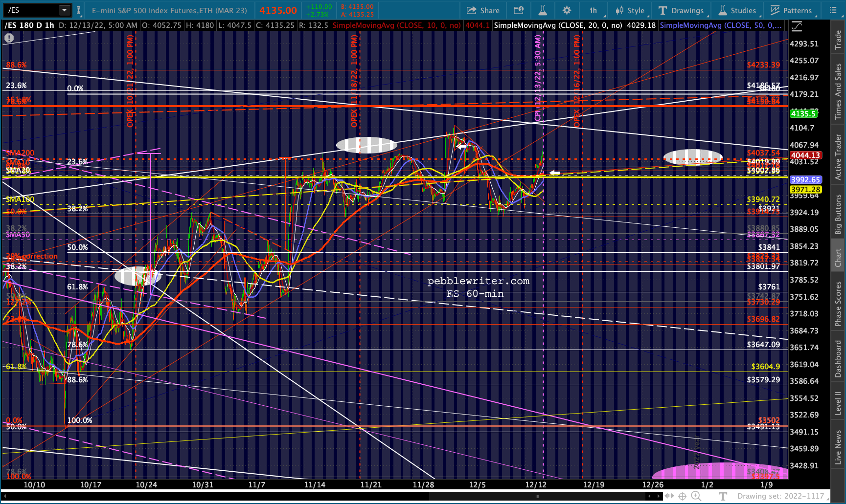Open the Live News side tab
Image resolution: width=846 pixels, height=504 pixels.
tap(838, 447)
